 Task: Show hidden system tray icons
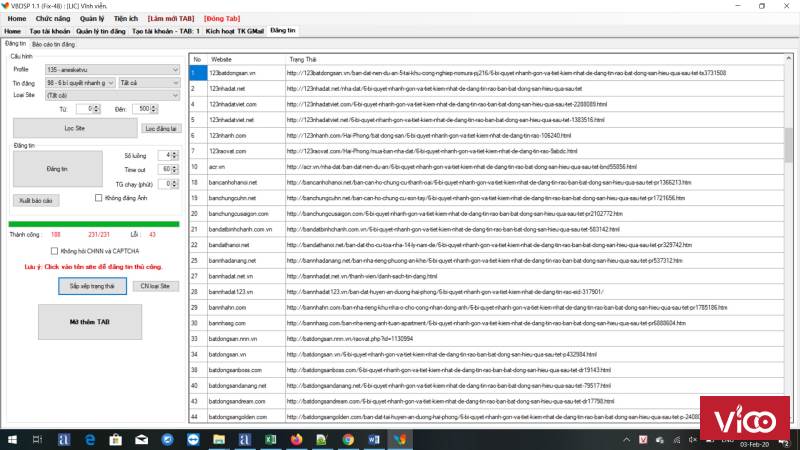627,439
